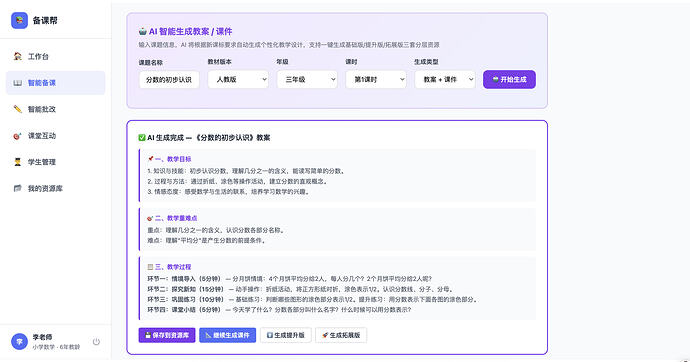Click the heading AI 智能生成教案 / 课件
Viewport: 690px width, 362px height.
190,31
